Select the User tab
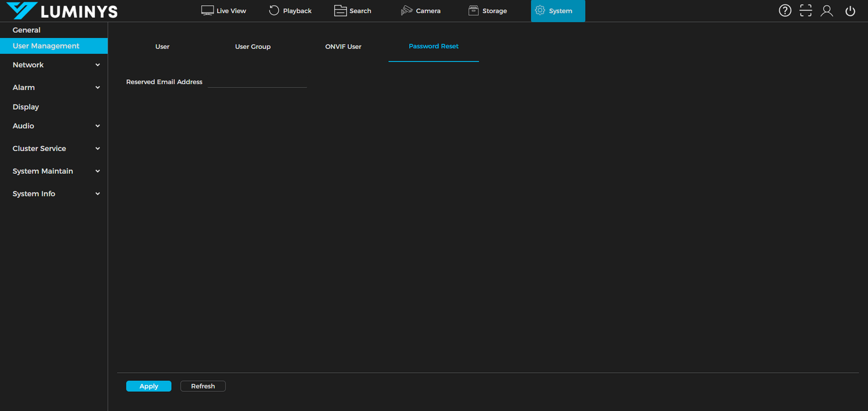868x411 pixels. 162,46
